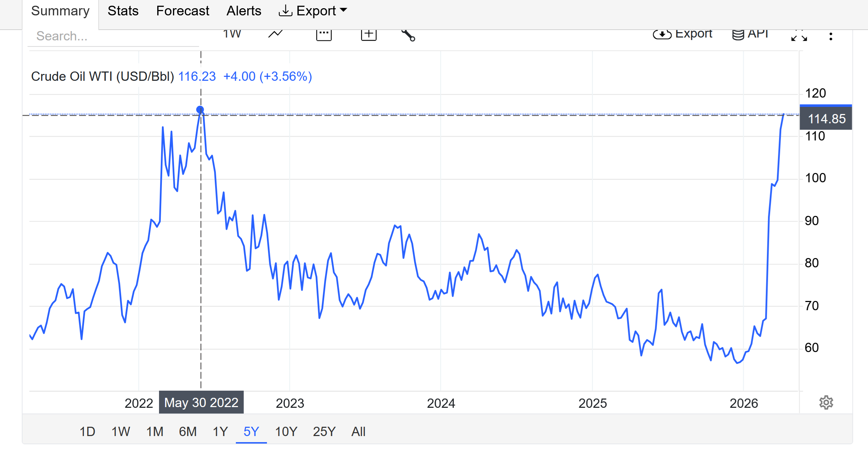Open the wrench tools icon

point(408,35)
